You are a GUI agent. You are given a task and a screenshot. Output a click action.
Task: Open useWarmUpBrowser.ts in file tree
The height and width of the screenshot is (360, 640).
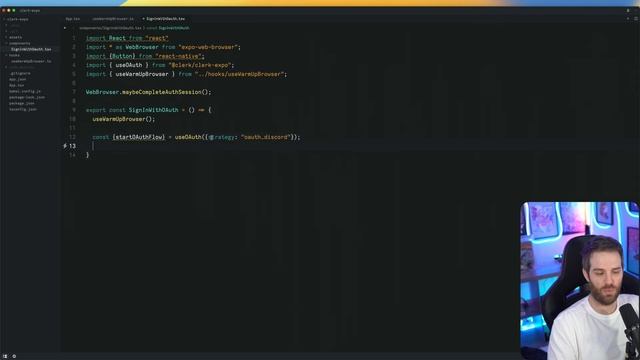(x=31, y=61)
